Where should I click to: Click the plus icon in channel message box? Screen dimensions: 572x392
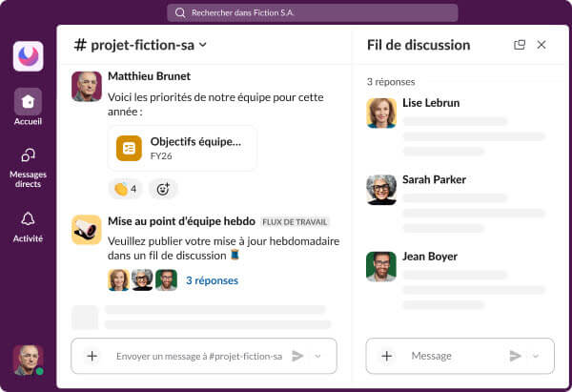[x=92, y=356]
